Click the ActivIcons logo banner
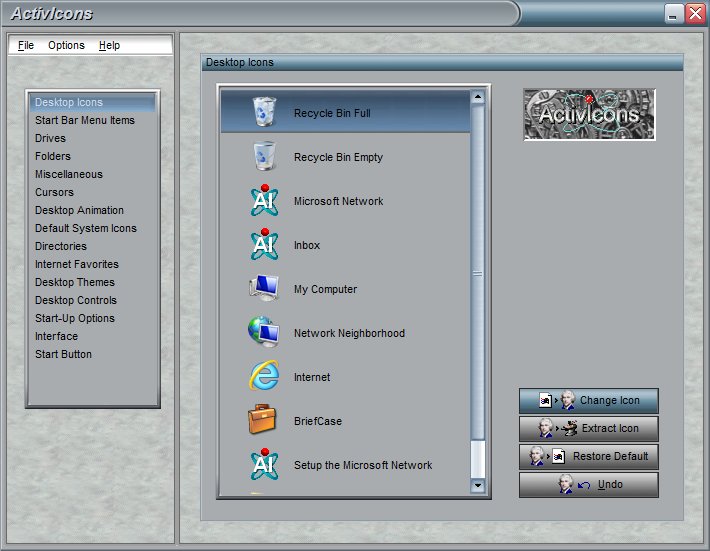The width and height of the screenshot is (710, 551). pyautogui.click(x=589, y=115)
